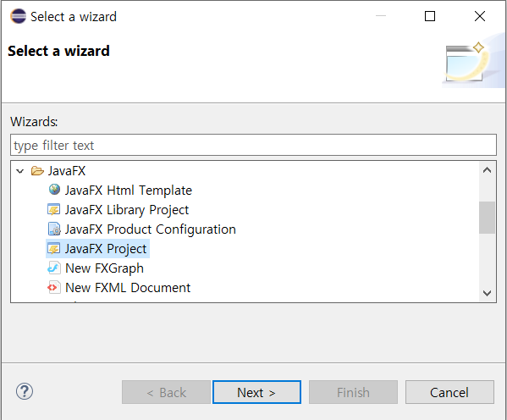Select JavaFX Library Project entry

[126, 210]
